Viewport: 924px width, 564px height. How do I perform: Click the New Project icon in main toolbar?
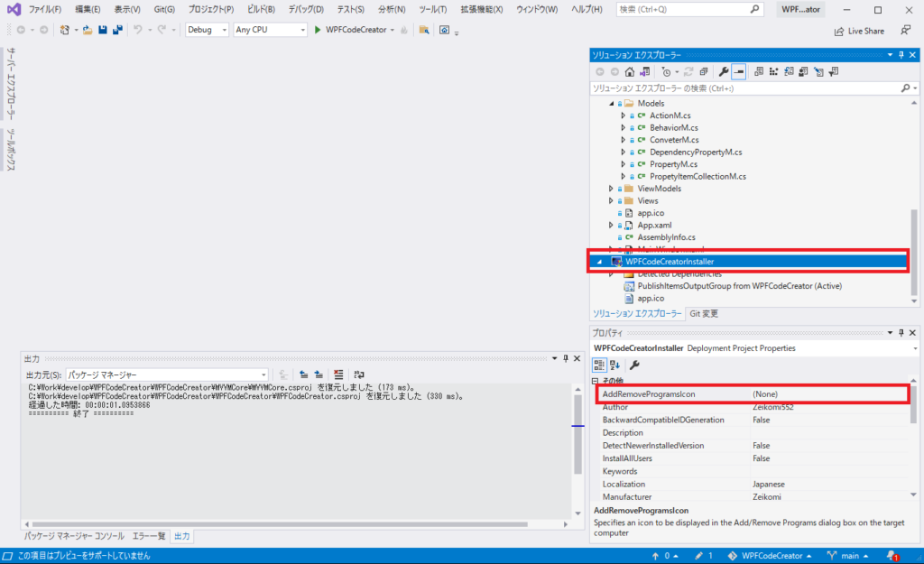point(64,30)
